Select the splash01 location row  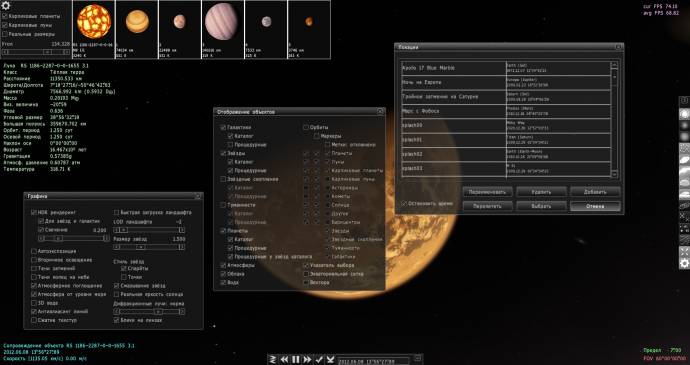tap(506, 140)
